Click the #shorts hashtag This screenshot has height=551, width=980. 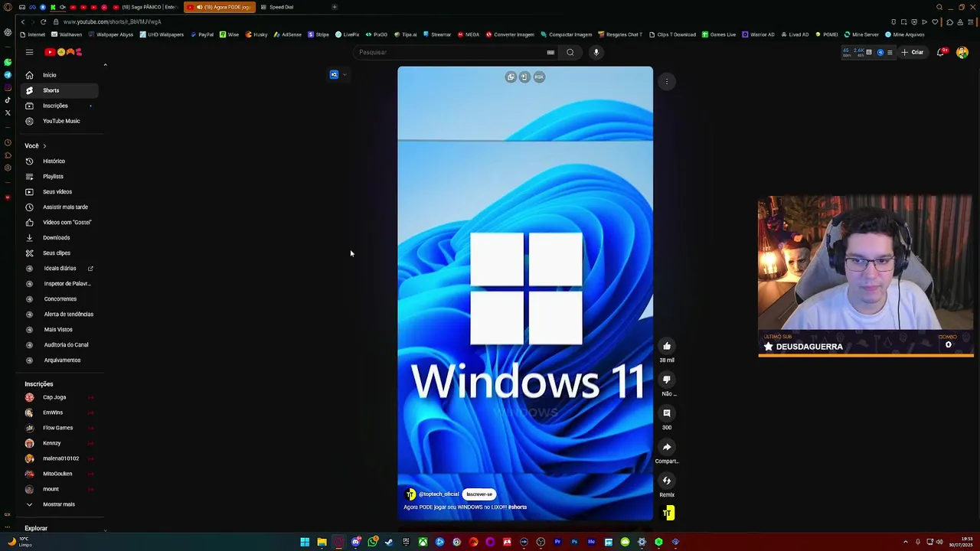[x=518, y=507]
